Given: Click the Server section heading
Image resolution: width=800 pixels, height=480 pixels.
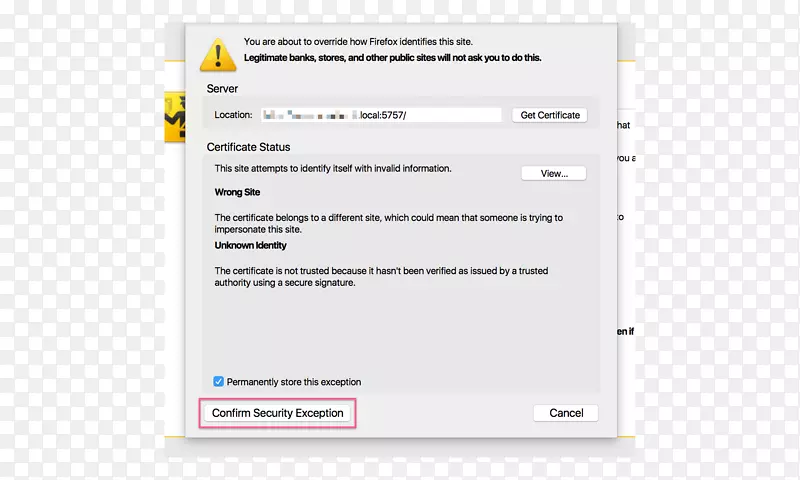Looking at the screenshot, I should [x=222, y=89].
